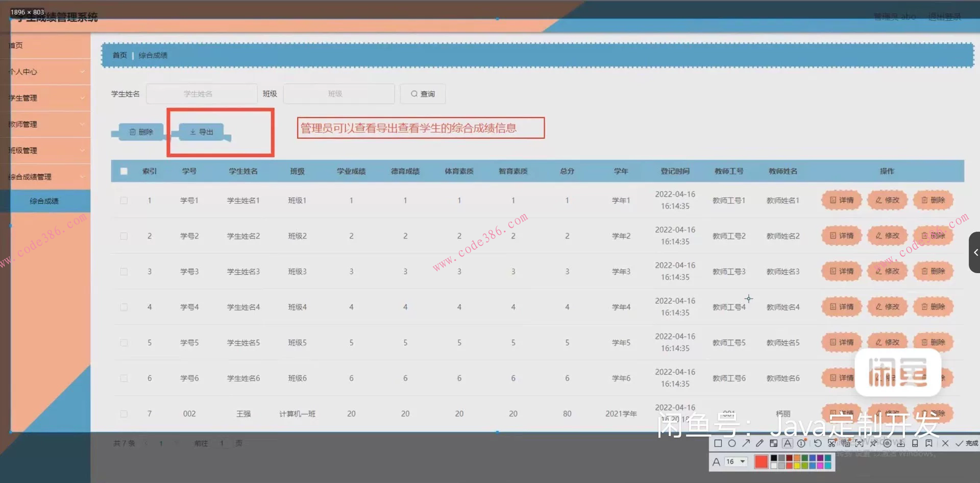Click 删除 for row 学号1
980x483 pixels.
click(933, 200)
